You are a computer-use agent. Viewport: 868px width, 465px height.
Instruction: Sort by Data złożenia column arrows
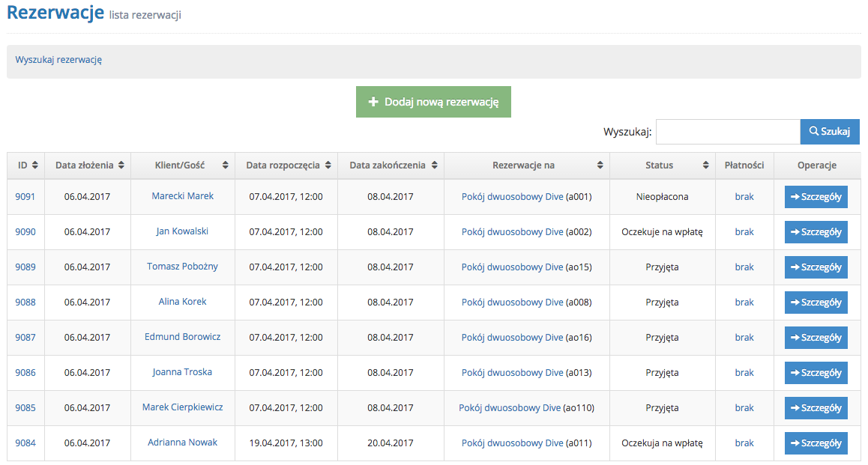click(x=121, y=165)
